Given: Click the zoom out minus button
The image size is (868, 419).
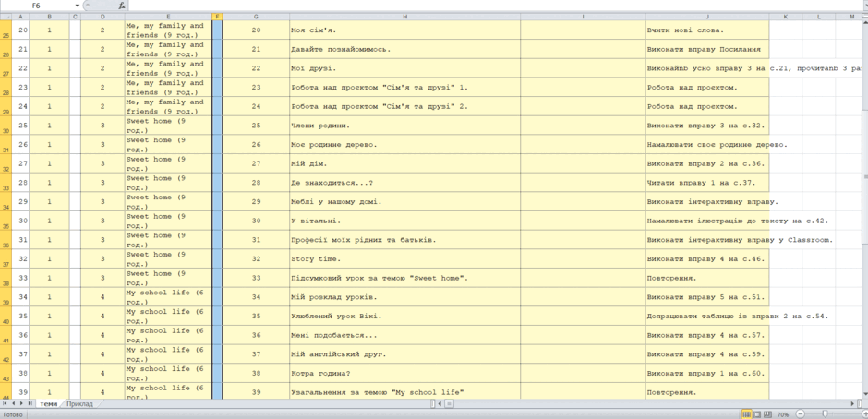Looking at the screenshot, I should tap(799, 414).
